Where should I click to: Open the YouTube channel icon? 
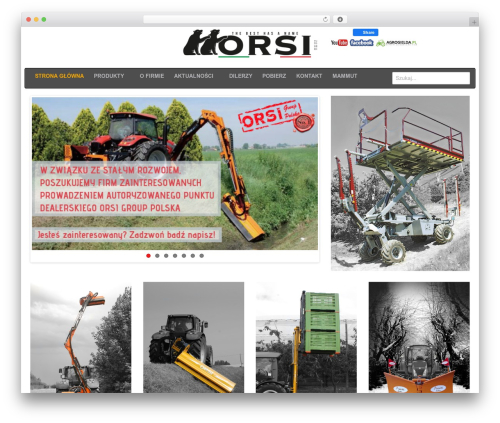339,43
